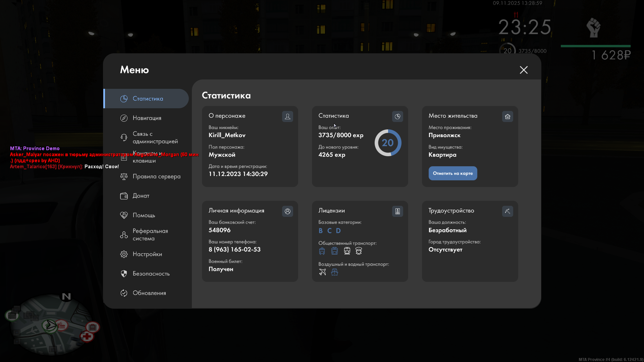Click the boat license icon
The height and width of the screenshot is (362, 644).
coord(334,272)
